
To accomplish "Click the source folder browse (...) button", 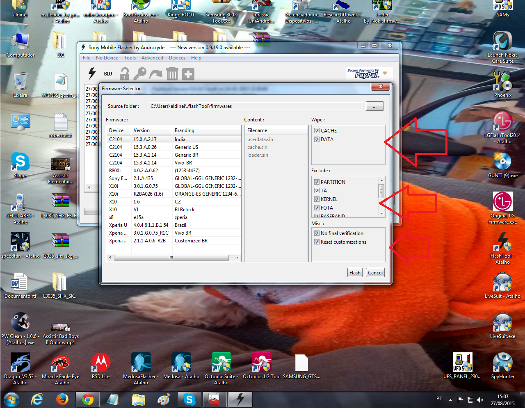I will point(375,106).
